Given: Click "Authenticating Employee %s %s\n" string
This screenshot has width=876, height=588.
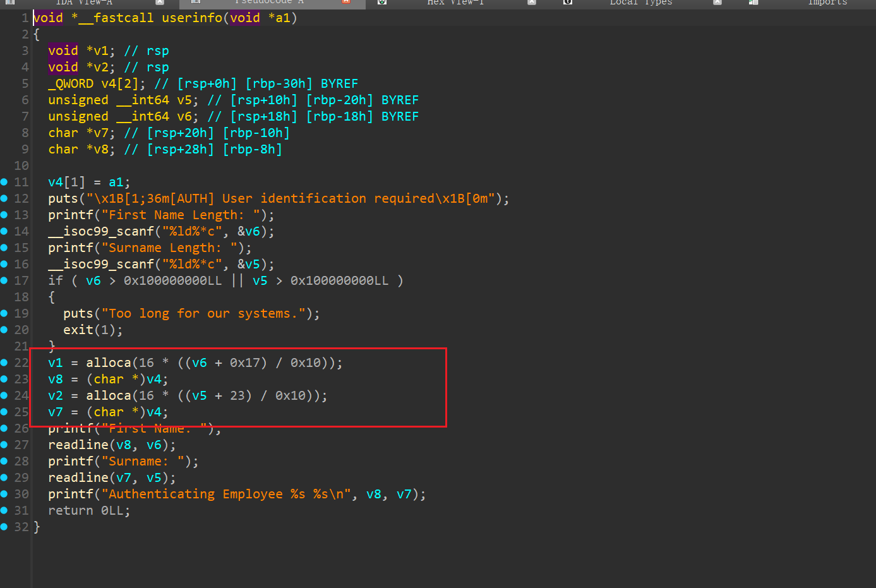Looking at the screenshot, I should 226,494.
